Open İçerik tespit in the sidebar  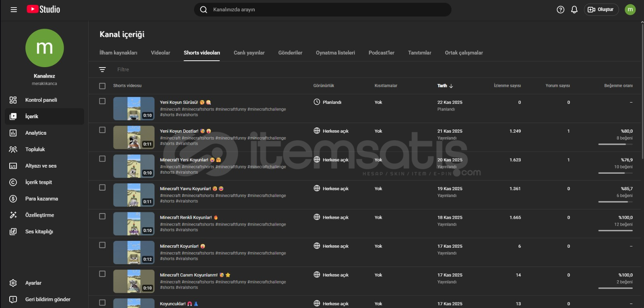(x=38, y=182)
